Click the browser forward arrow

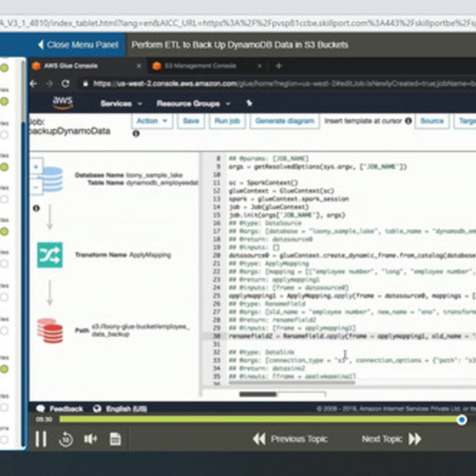pyautogui.click(x=49, y=83)
